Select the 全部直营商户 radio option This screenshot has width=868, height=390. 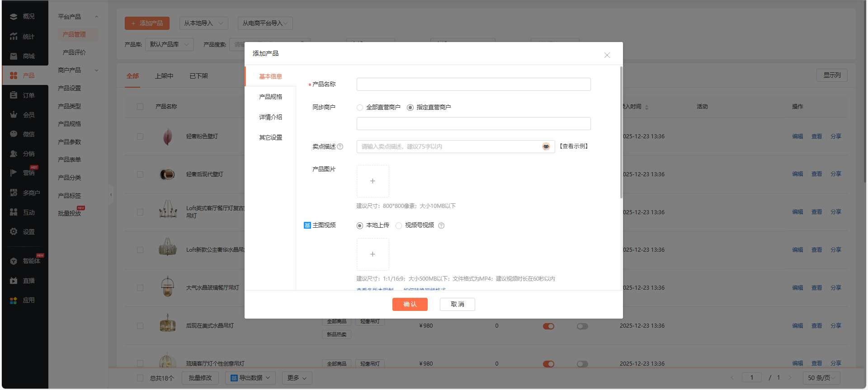[x=360, y=108]
